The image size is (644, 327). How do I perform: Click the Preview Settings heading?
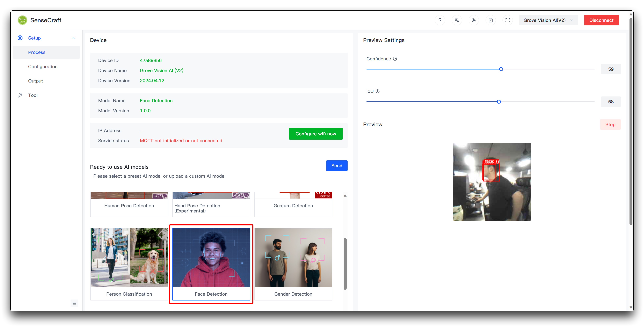384,40
